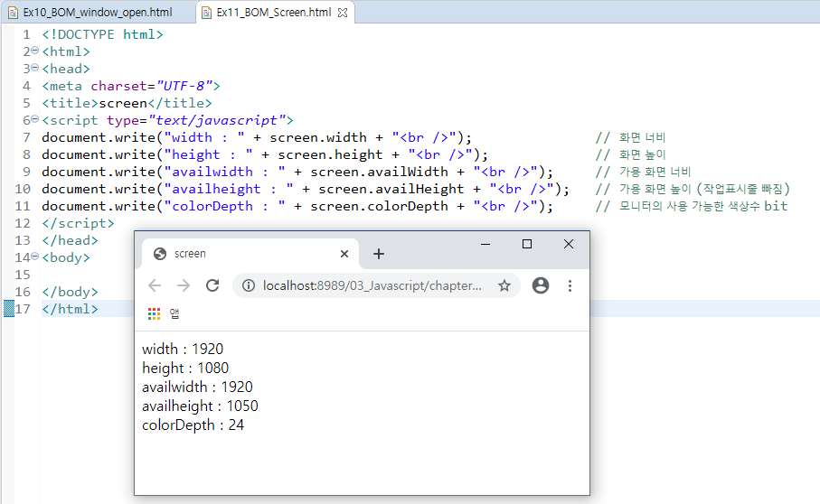
Task: Click 'width : 1920' in the browser output
Action: tap(183, 349)
